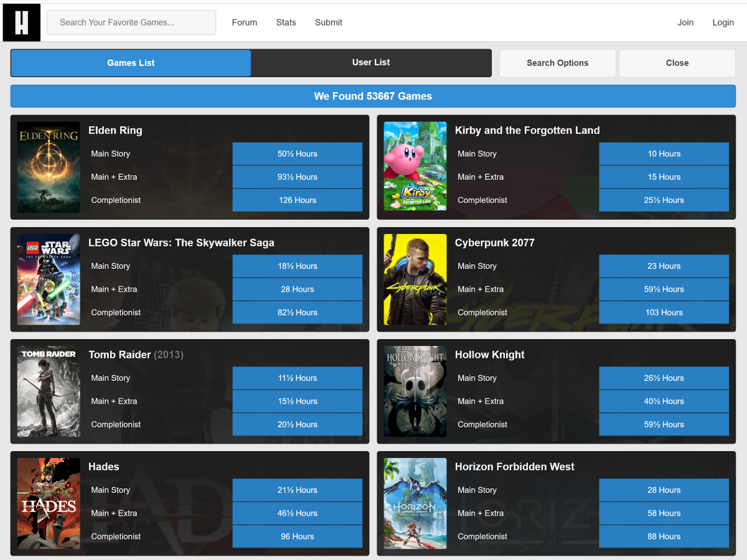Click Elden Ring's 126 Hours completionist value
Screen dimensions: 747x560
tap(298, 200)
